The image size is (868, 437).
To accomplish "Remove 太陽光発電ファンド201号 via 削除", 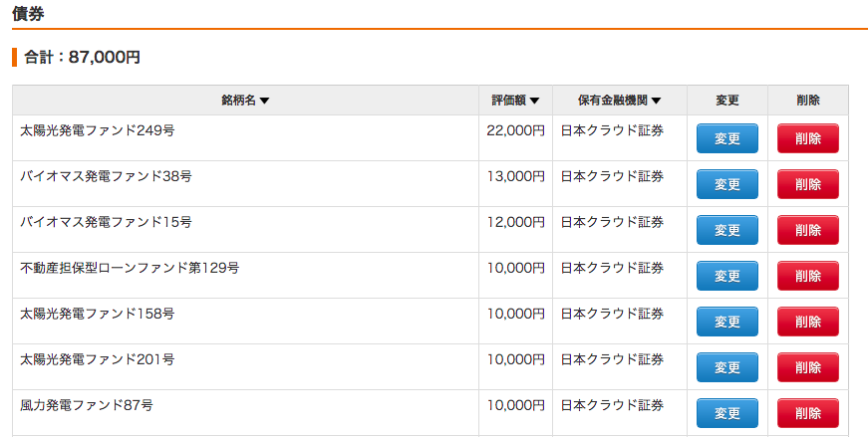I will pos(807,367).
